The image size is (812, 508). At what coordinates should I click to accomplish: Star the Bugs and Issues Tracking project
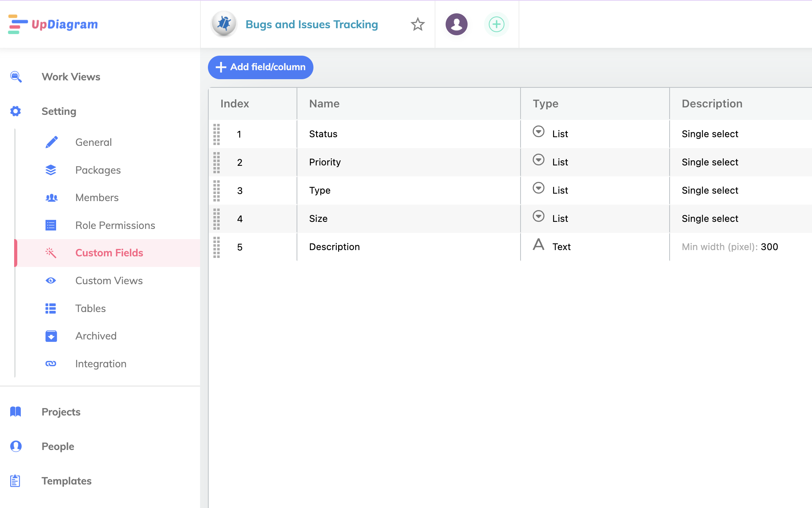[418, 24]
